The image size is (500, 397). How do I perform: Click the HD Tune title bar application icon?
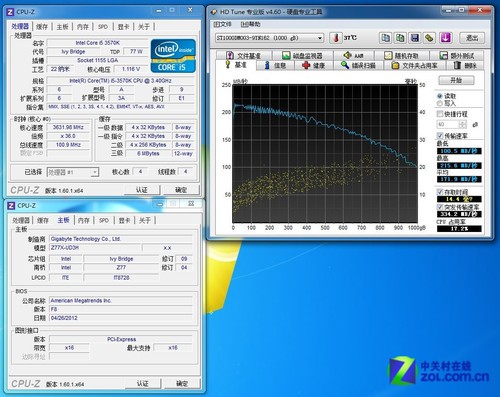point(214,12)
